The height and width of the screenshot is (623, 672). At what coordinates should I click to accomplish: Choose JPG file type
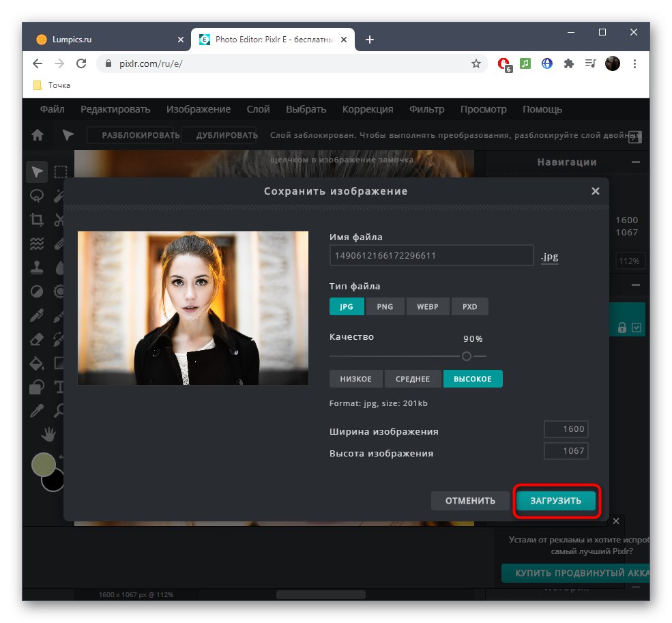pos(347,306)
